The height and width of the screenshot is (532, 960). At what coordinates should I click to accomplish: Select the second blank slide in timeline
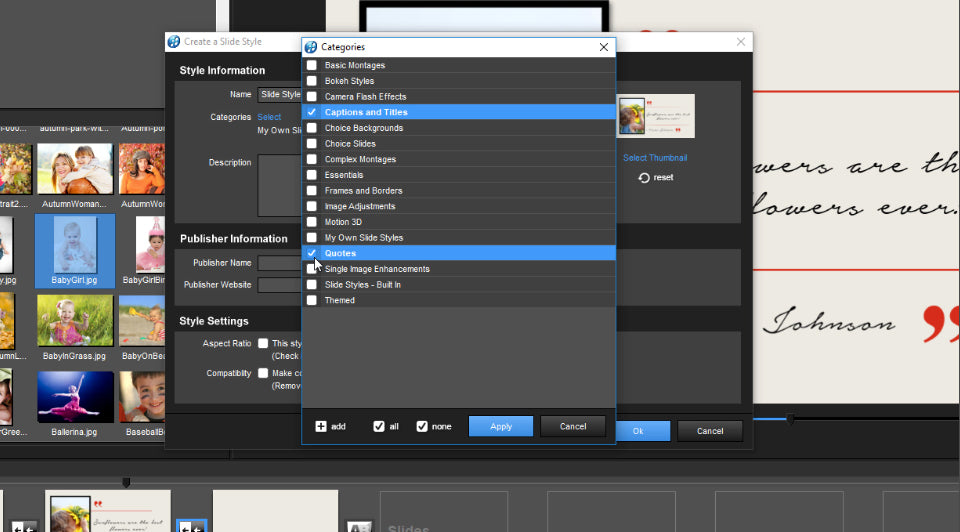click(276, 511)
